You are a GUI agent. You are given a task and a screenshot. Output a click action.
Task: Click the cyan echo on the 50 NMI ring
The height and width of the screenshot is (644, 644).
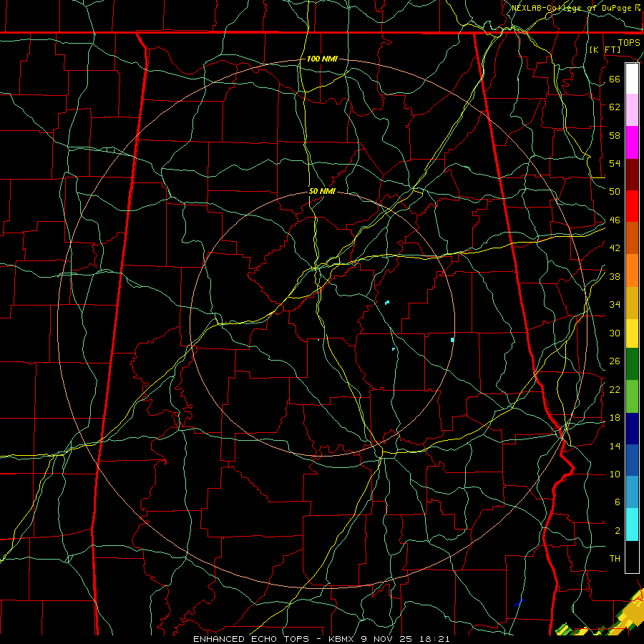[452, 340]
